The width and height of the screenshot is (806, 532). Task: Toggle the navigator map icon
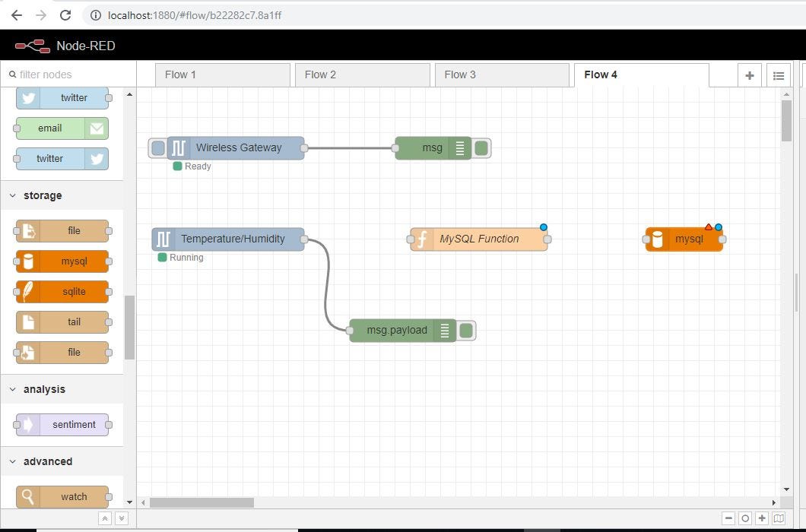(779, 518)
